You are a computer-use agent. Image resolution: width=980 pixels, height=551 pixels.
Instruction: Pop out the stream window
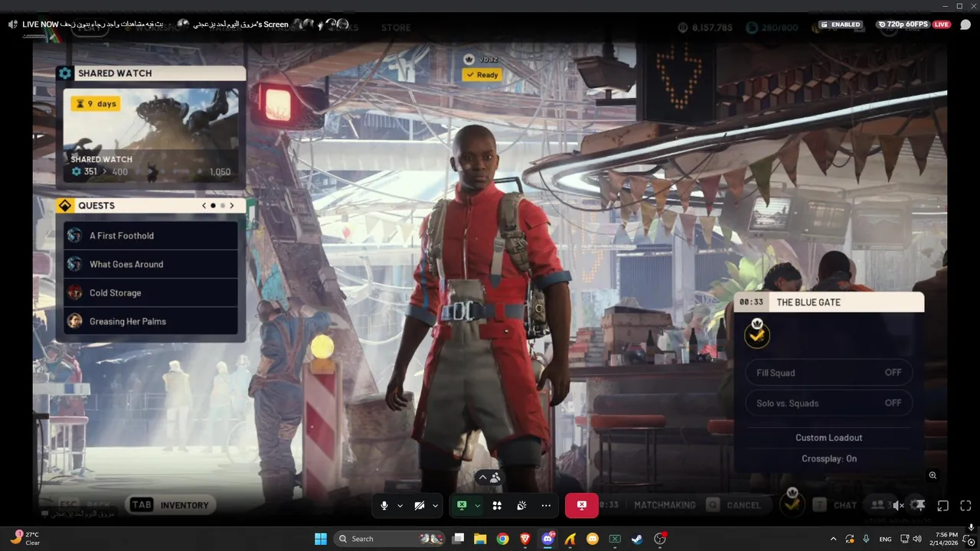point(943,506)
